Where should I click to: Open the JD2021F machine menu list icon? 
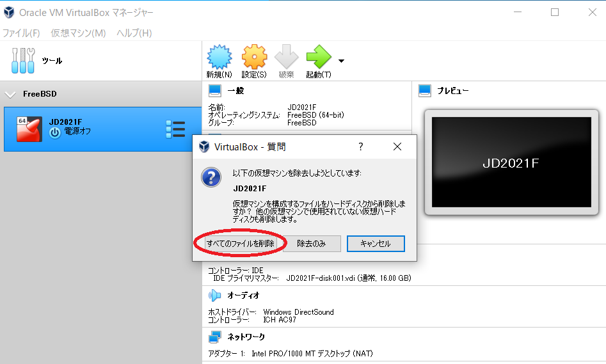175,129
